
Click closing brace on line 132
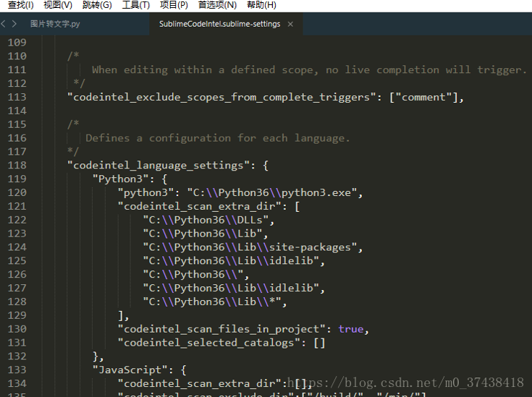point(96,357)
